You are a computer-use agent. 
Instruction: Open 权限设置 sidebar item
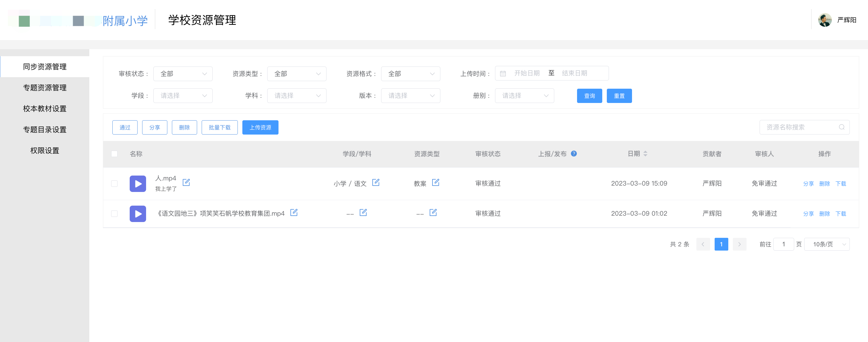pos(45,151)
